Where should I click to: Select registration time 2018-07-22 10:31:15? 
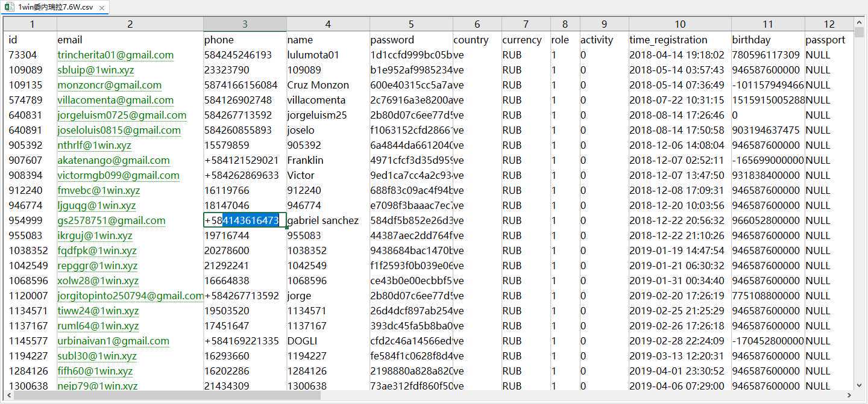tap(680, 100)
